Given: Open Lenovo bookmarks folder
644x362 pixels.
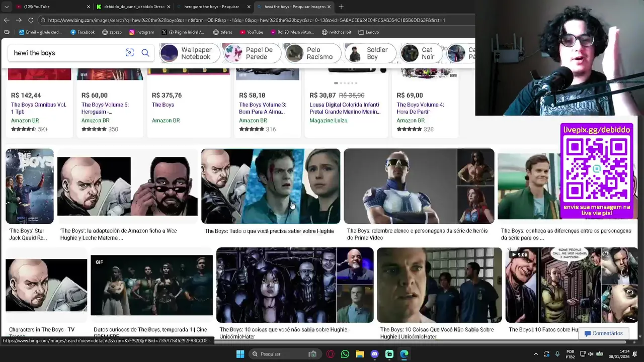Looking at the screenshot, I should point(369,32).
